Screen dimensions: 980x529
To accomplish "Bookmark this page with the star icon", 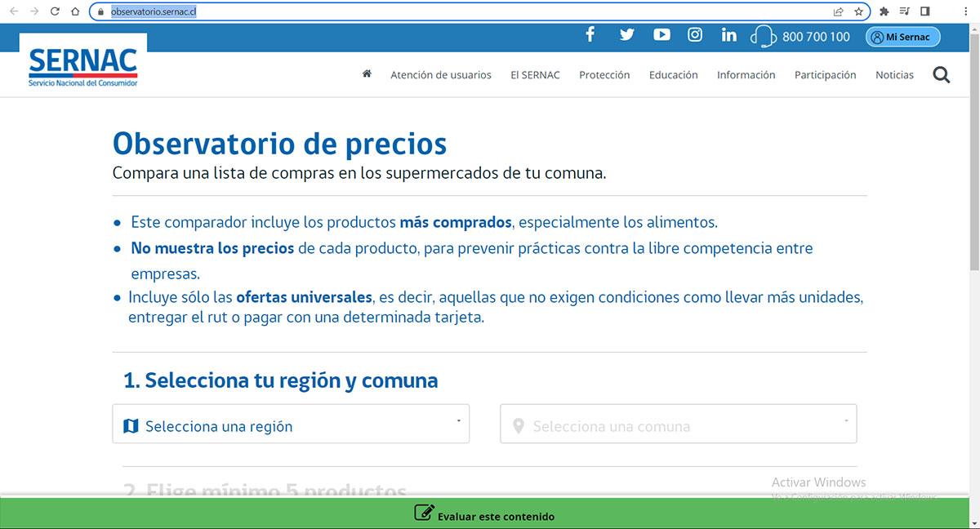I will [x=859, y=11].
